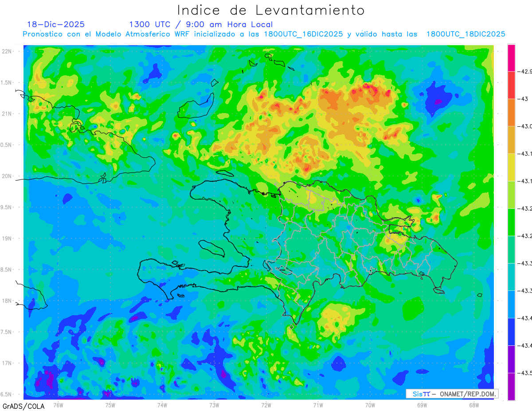Screen dimensions: 532x411
Task: Click the "1800UTC_18DIC2025" valid-until time
Action: (466, 34)
